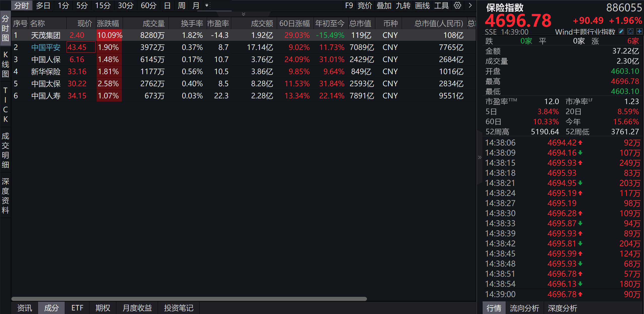This screenshot has width=644, height=314.
Task: Toggle the 九转 indicator
Action: (403, 5)
